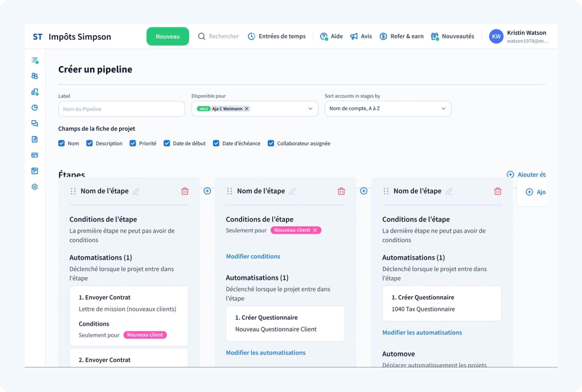This screenshot has width=582, height=392.
Task: Focus the Nom du Pipeline label field
Action: (x=121, y=109)
